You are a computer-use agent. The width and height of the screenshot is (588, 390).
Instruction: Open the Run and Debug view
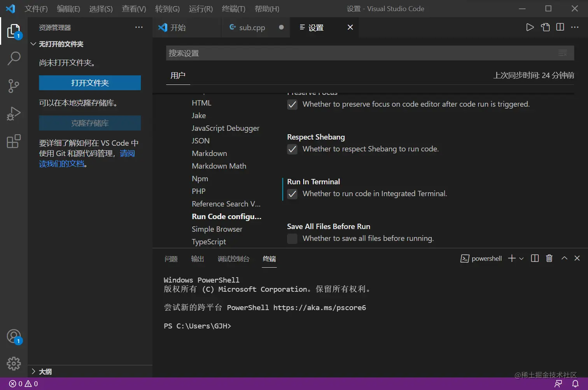[14, 114]
